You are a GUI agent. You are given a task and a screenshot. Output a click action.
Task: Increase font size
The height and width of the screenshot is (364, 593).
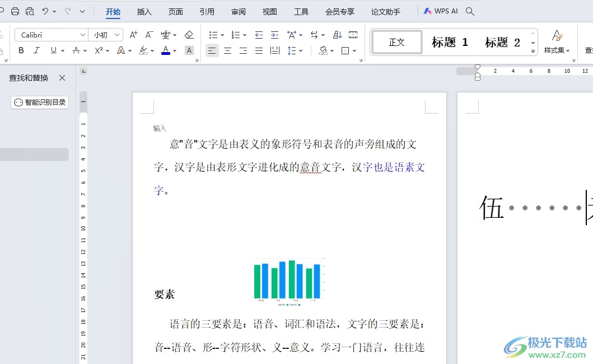133,35
